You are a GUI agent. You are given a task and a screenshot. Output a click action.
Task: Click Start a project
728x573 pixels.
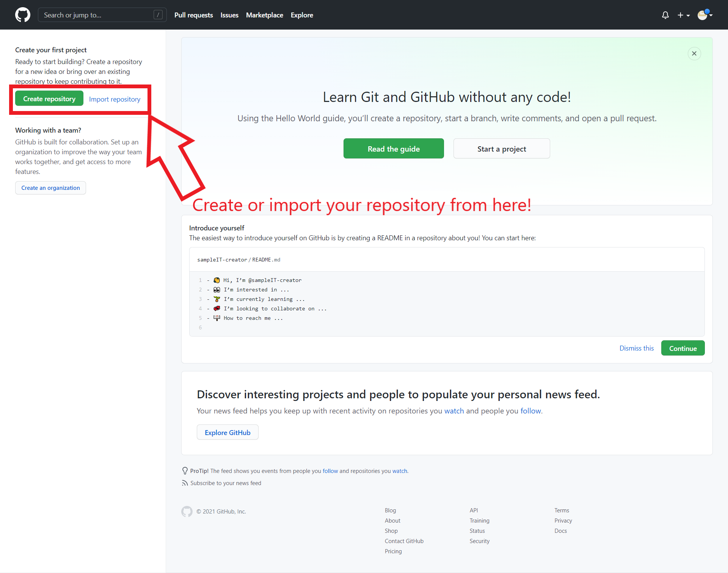click(501, 148)
